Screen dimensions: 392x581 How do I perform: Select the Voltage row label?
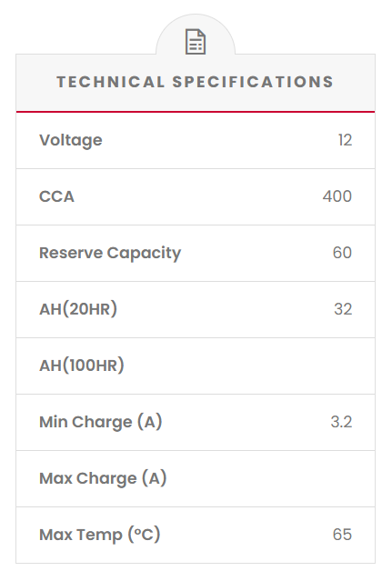[71, 140]
